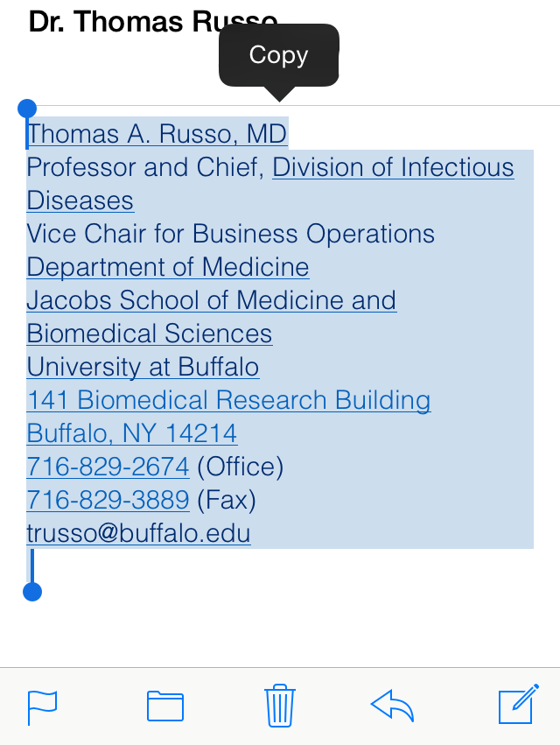Tap the top text selection handle
560x745 pixels.
pos(27,109)
